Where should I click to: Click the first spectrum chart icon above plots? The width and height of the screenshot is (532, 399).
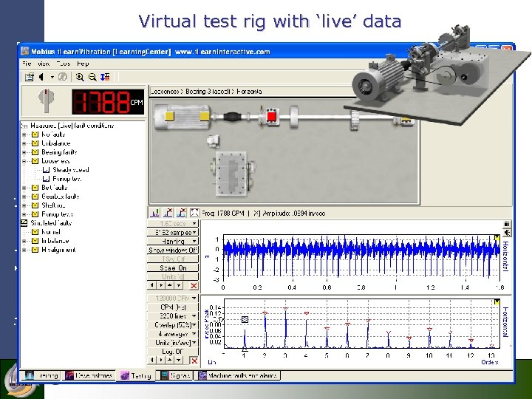(154, 213)
